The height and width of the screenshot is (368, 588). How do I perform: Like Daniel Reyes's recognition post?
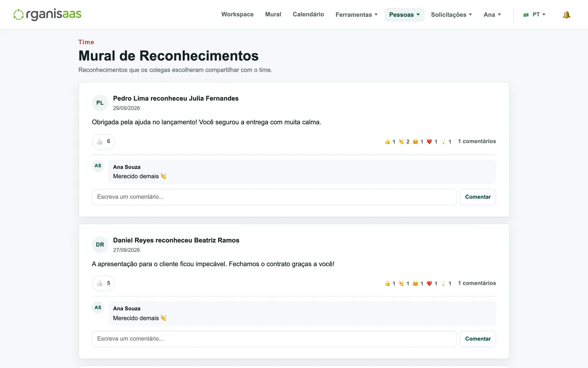pyautogui.click(x=103, y=283)
